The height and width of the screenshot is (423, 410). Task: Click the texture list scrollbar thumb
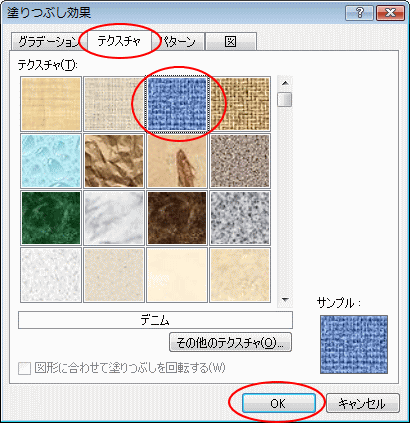tap(285, 100)
